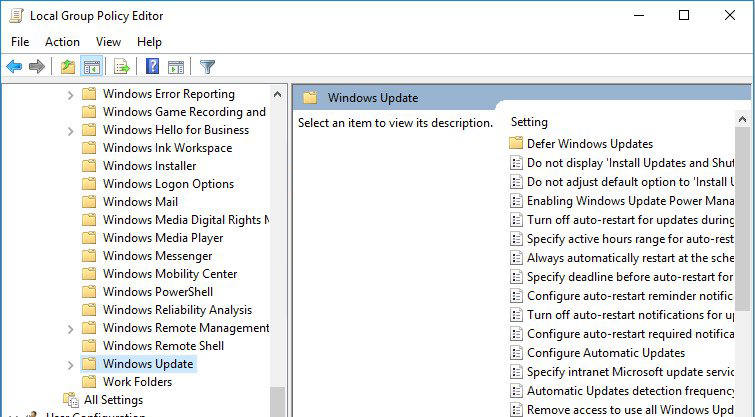Click the blue Help question mark icon
755x417 pixels.
pyautogui.click(x=152, y=66)
